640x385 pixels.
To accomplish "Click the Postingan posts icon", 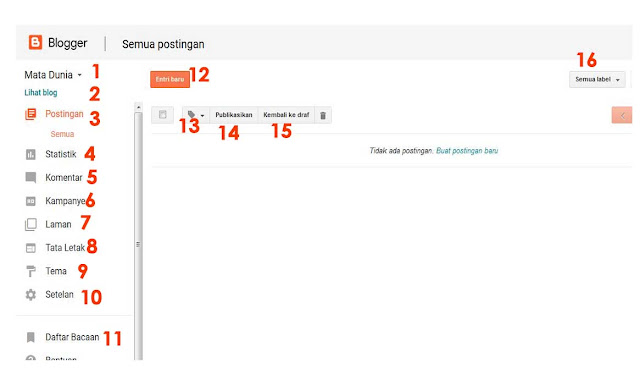I will click(x=31, y=114).
